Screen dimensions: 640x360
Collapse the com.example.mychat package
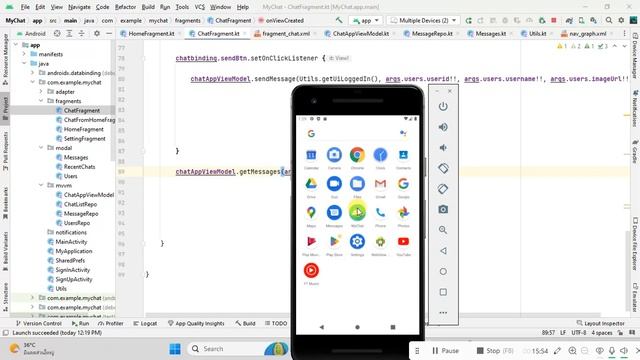click(33, 82)
